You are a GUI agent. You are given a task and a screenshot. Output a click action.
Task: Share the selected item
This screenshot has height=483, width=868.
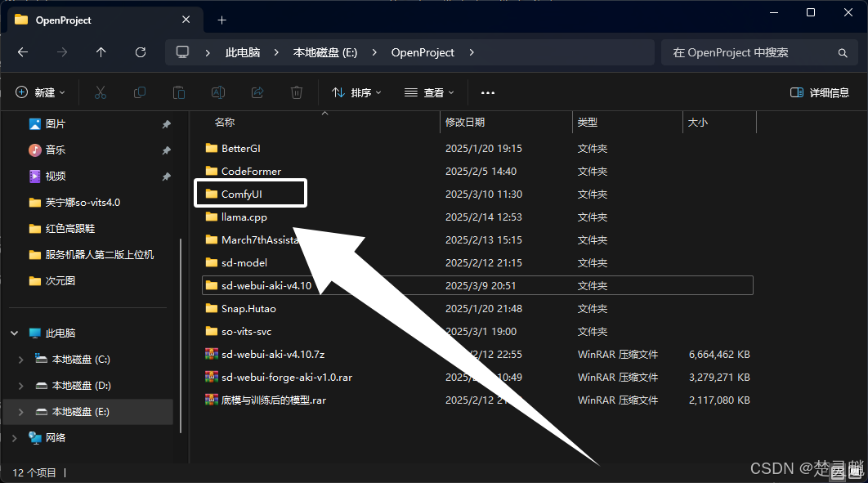pos(257,92)
